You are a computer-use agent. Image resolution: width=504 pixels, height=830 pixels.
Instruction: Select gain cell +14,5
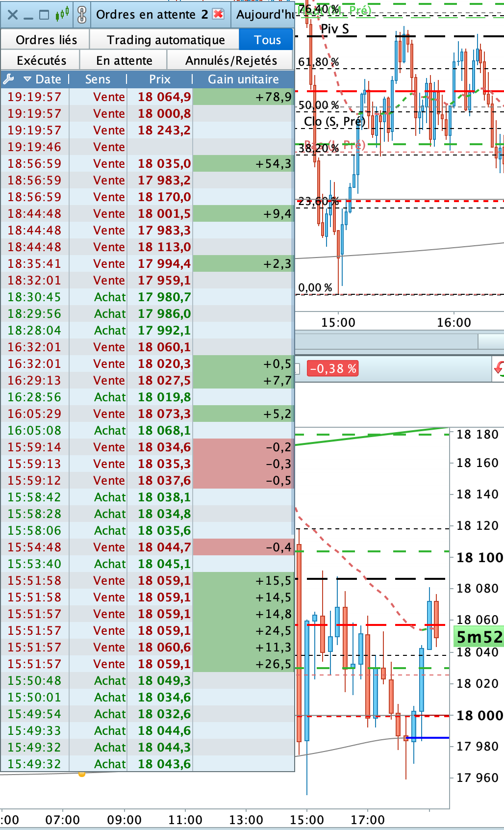tap(243, 597)
